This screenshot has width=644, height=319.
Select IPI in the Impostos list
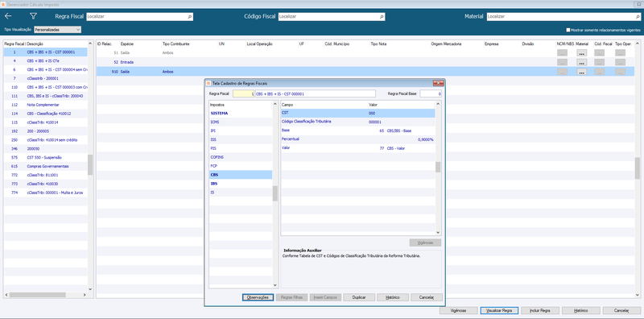coord(240,130)
